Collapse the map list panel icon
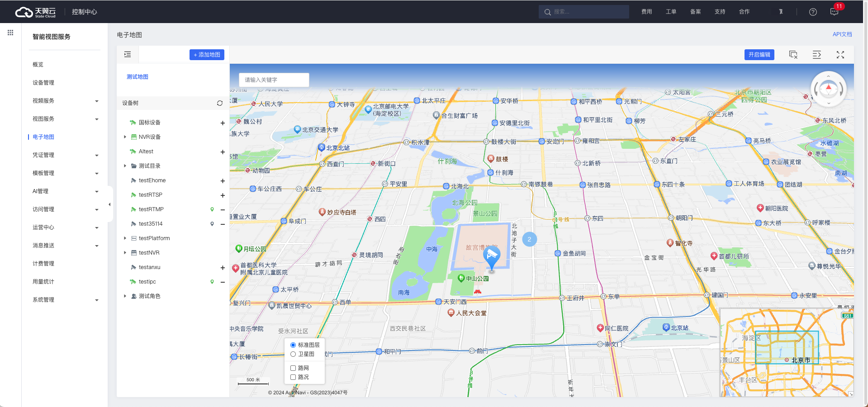Screen dimensions: 868x407 (x=128, y=54)
